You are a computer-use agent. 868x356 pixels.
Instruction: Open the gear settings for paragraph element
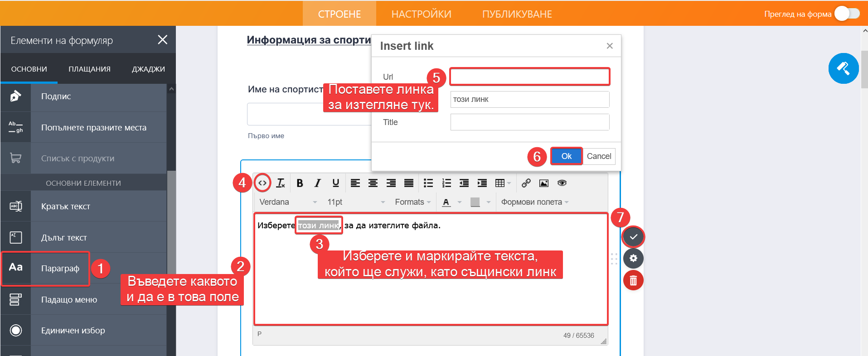pos(633,259)
